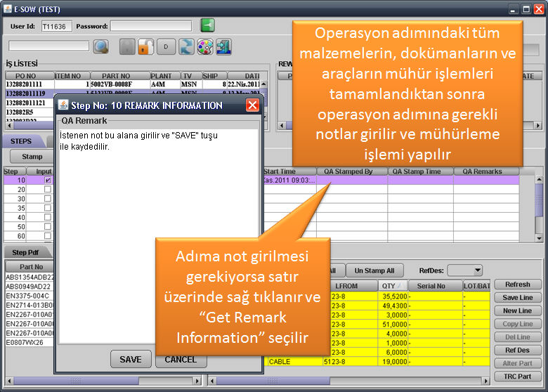Click the Refresh button

click(518, 285)
